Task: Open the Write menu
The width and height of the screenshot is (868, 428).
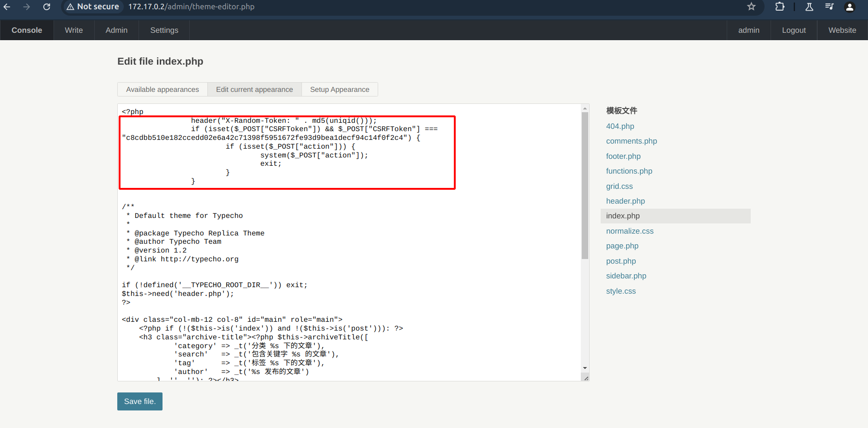Action: click(x=74, y=30)
